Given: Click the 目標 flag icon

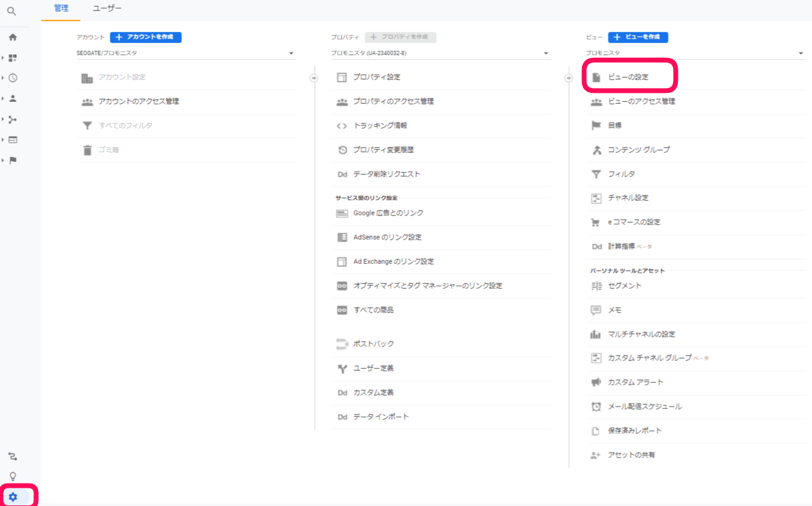Looking at the screenshot, I should tap(596, 126).
